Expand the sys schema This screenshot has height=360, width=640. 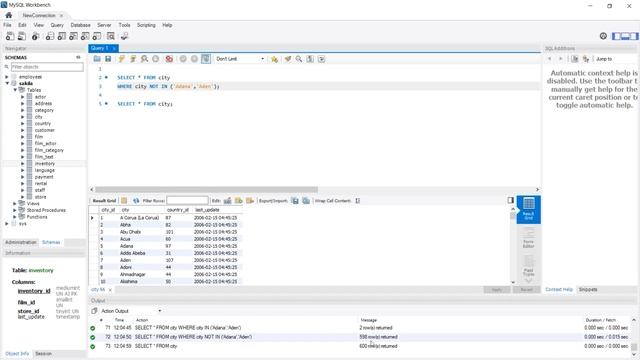tap(7, 224)
